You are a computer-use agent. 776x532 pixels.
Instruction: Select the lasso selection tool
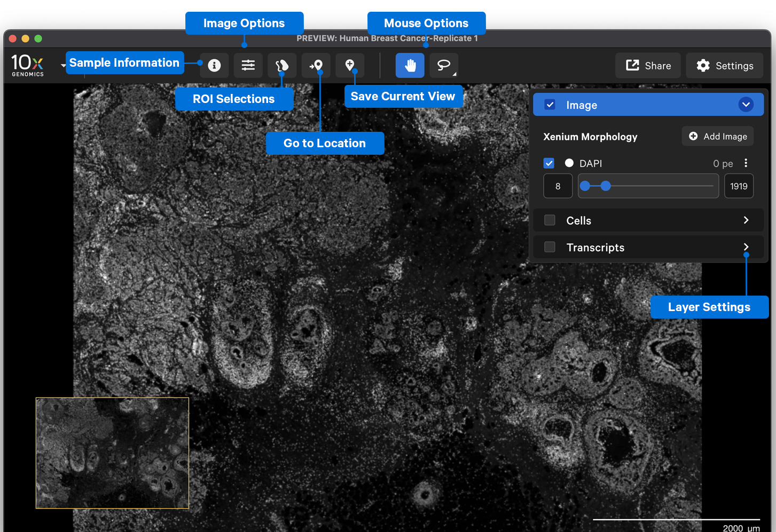point(444,66)
